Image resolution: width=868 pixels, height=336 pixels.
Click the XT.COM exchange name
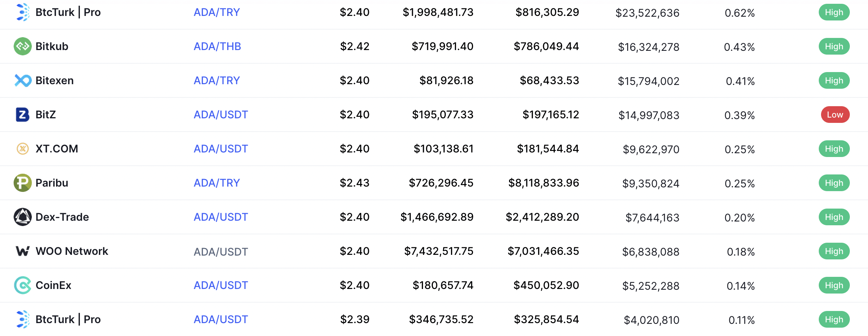[57, 149]
